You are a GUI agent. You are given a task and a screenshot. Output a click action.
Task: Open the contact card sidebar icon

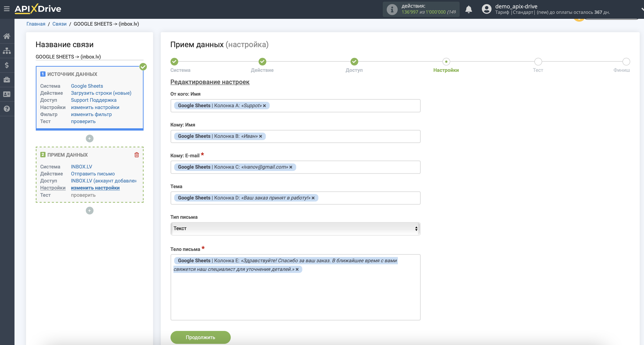point(7,94)
